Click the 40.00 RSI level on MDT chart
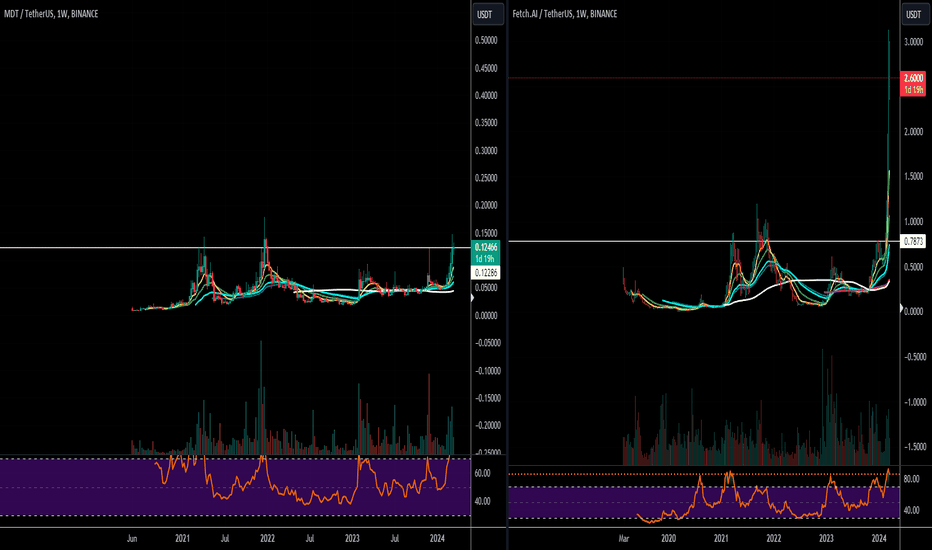This screenshot has height=550, width=932. click(483, 501)
